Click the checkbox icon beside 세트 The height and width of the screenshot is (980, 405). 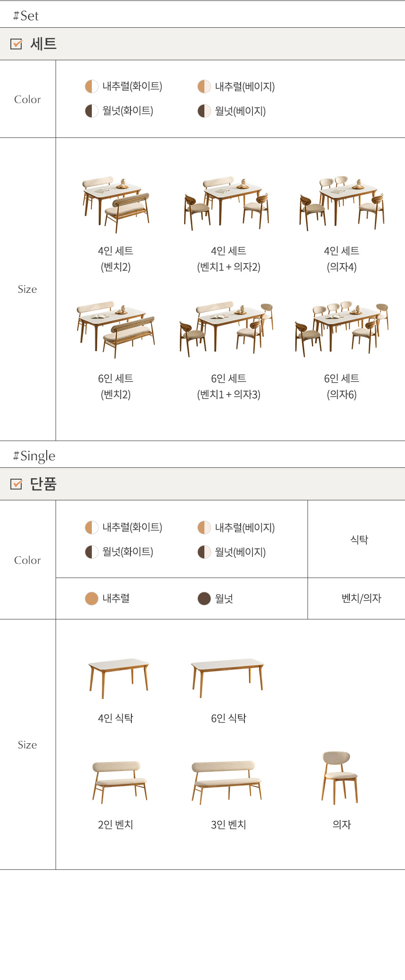click(16, 44)
